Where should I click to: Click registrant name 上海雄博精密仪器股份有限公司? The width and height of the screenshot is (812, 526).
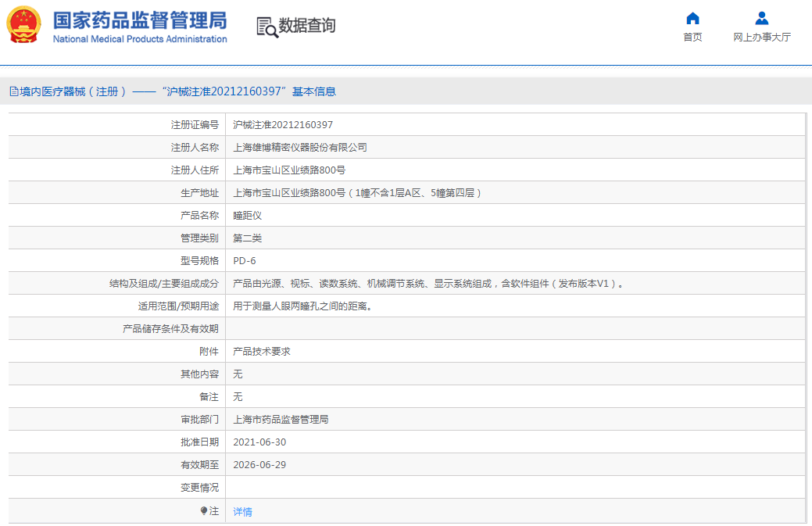pos(300,148)
